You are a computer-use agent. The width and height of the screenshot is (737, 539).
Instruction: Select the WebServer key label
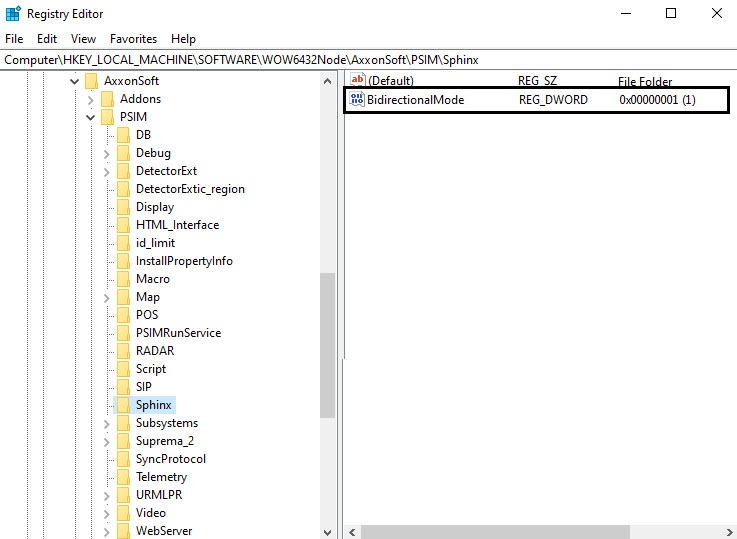pyautogui.click(x=164, y=531)
